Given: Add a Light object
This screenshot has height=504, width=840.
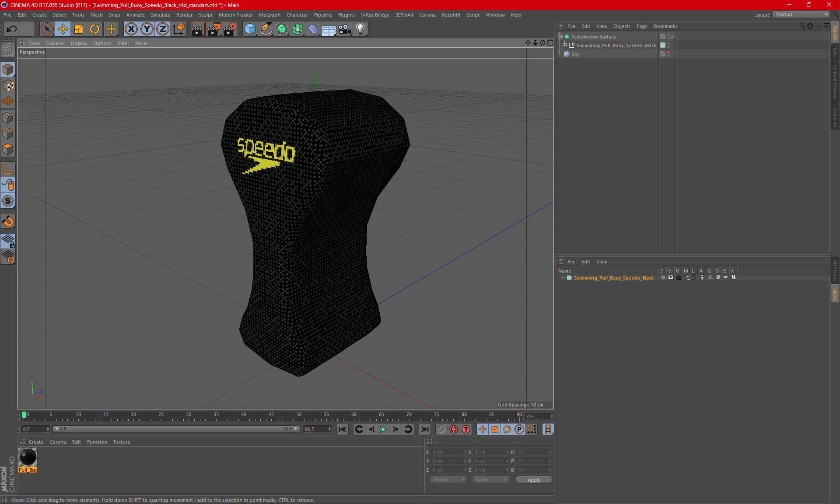Looking at the screenshot, I should coord(360,29).
